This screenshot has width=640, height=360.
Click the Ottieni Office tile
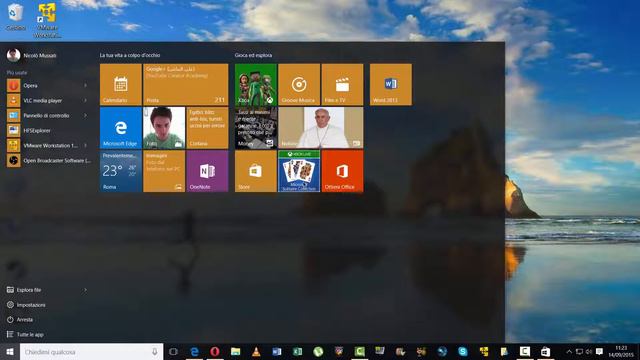342,171
